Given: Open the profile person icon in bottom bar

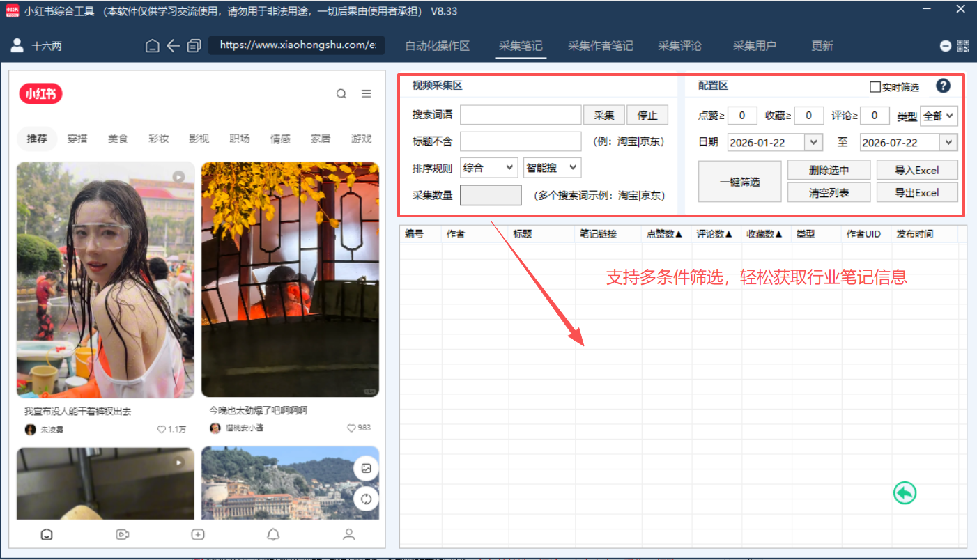Looking at the screenshot, I should click(x=349, y=534).
